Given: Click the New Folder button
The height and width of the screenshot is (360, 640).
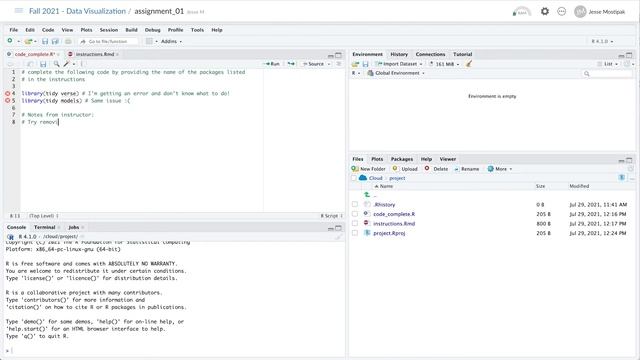Looking at the screenshot, I should tap(369, 169).
